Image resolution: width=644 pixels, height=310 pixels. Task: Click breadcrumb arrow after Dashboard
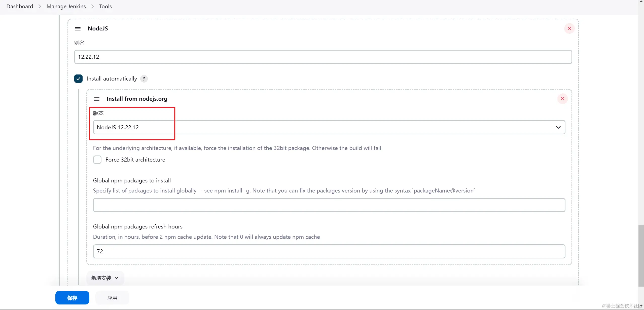click(40, 7)
